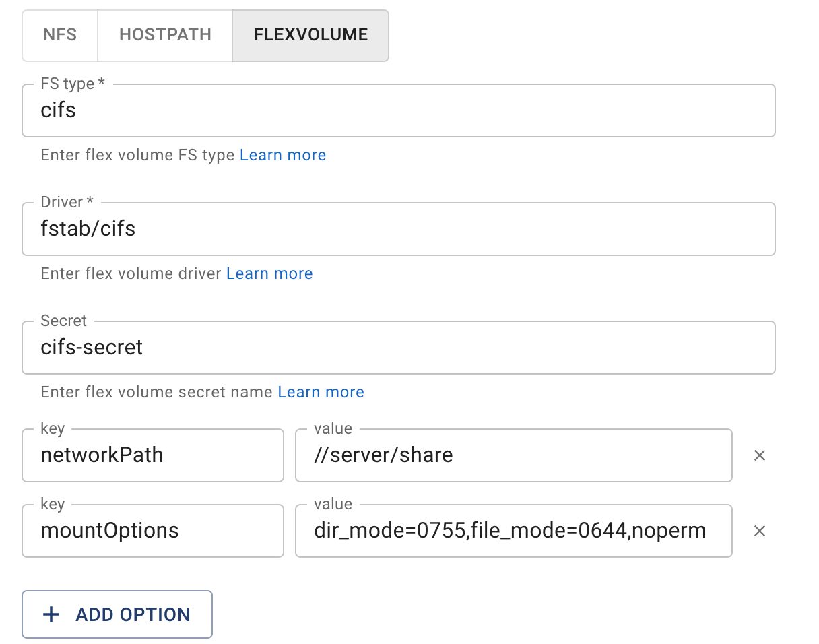Viewport: 819px width, 644px height.
Task: Remove the networkPath option row
Action: click(759, 455)
